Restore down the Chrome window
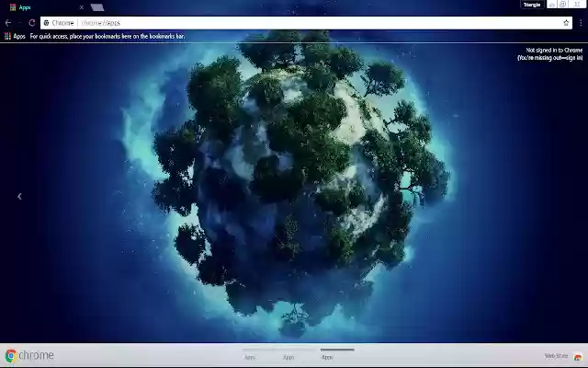 pyautogui.click(x=563, y=5)
